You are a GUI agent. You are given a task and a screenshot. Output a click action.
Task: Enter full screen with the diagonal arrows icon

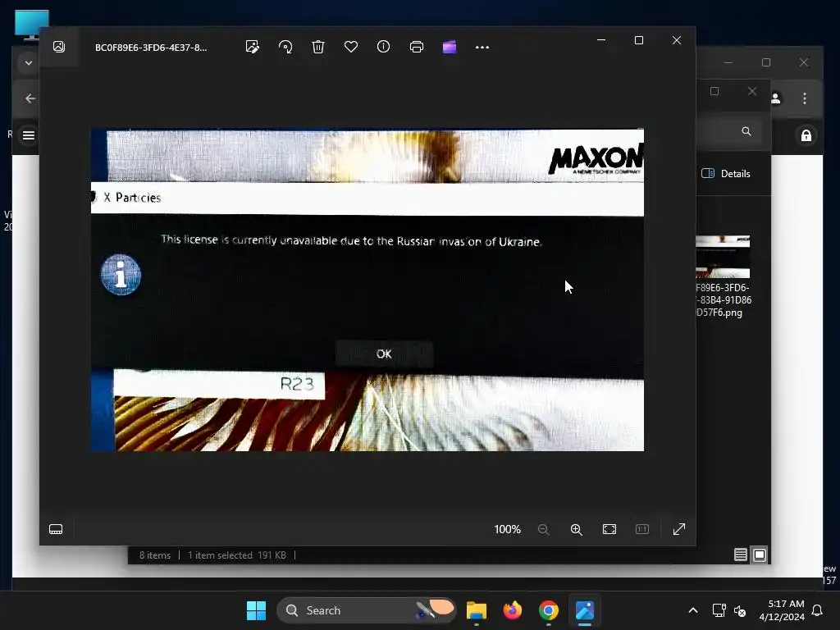678,529
